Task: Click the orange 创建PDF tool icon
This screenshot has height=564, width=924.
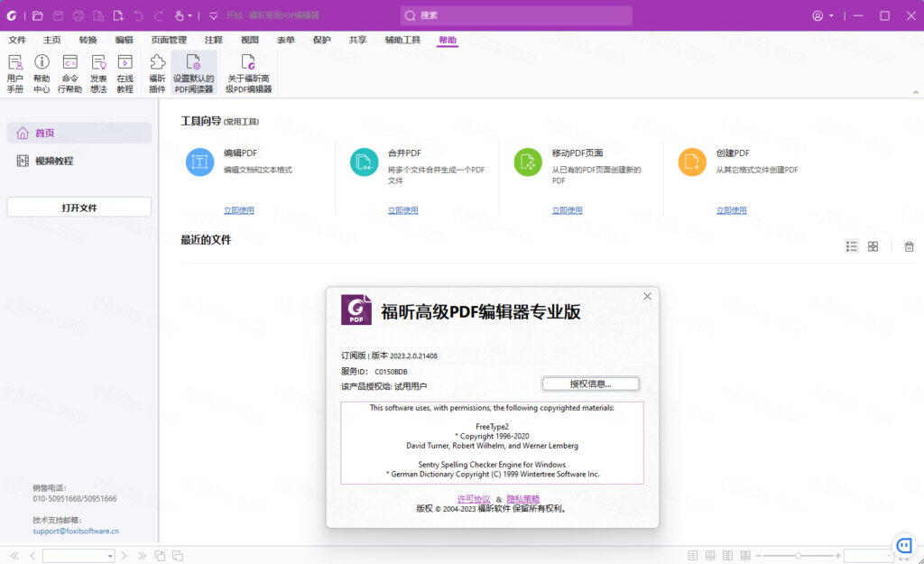Action: [692, 162]
